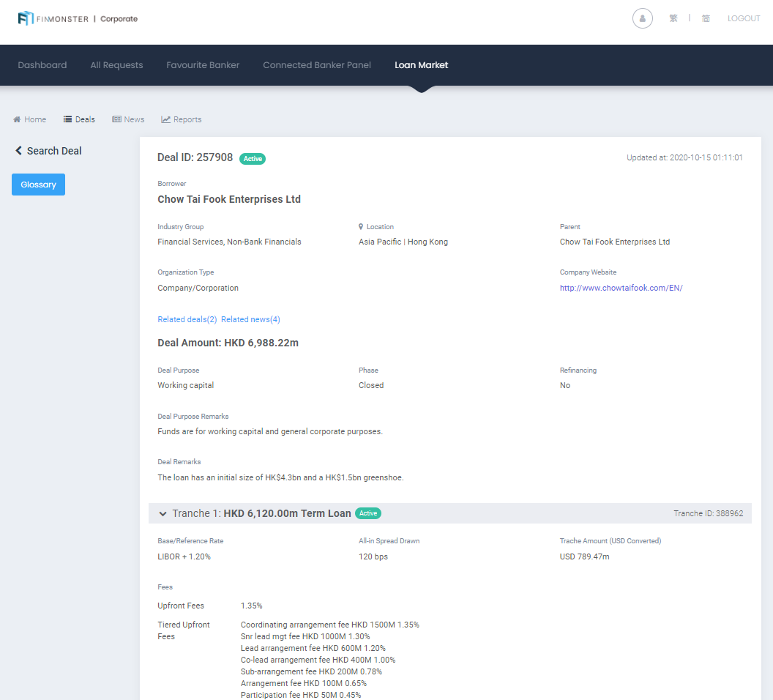Click the Home house icon
The image size is (773, 700).
point(17,119)
